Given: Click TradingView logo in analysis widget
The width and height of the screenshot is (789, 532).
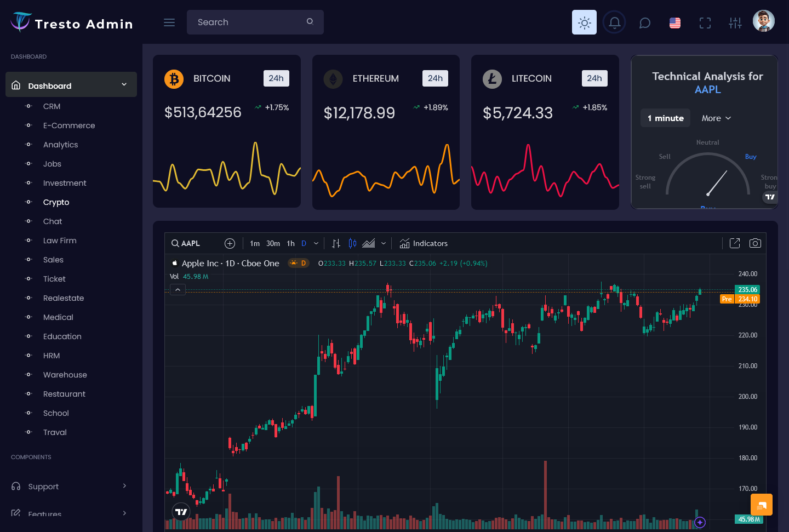Looking at the screenshot, I should click(x=770, y=197).
